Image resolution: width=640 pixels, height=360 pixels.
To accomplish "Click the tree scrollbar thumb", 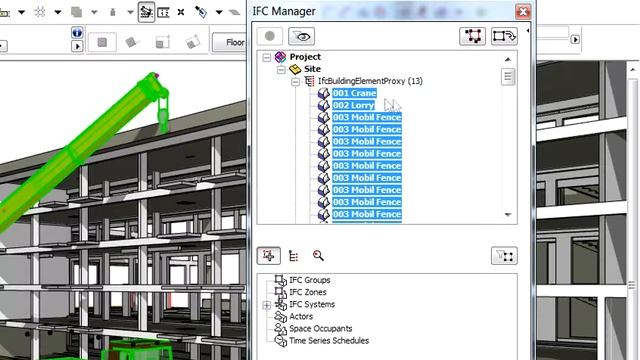I will (x=508, y=76).
